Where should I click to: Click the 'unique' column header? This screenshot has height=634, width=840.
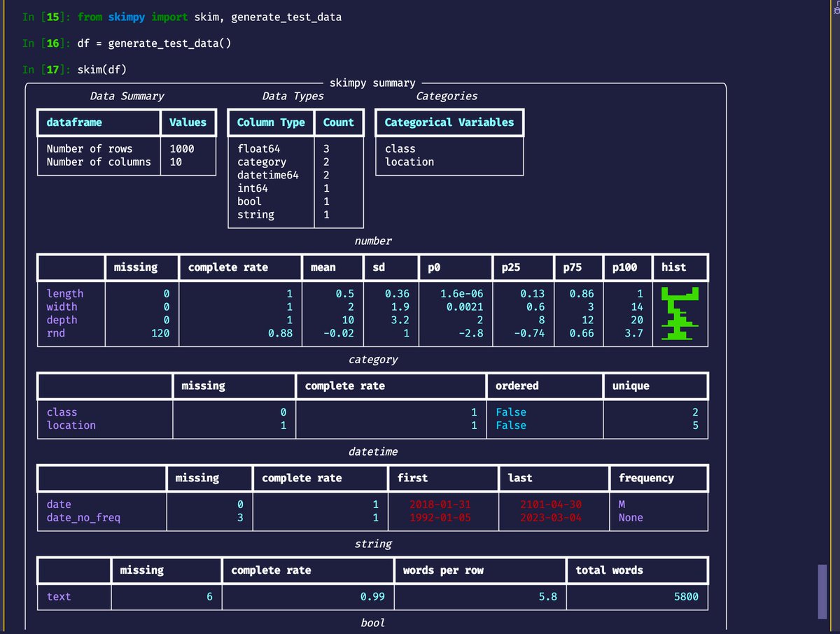click(x=631, y=386)
